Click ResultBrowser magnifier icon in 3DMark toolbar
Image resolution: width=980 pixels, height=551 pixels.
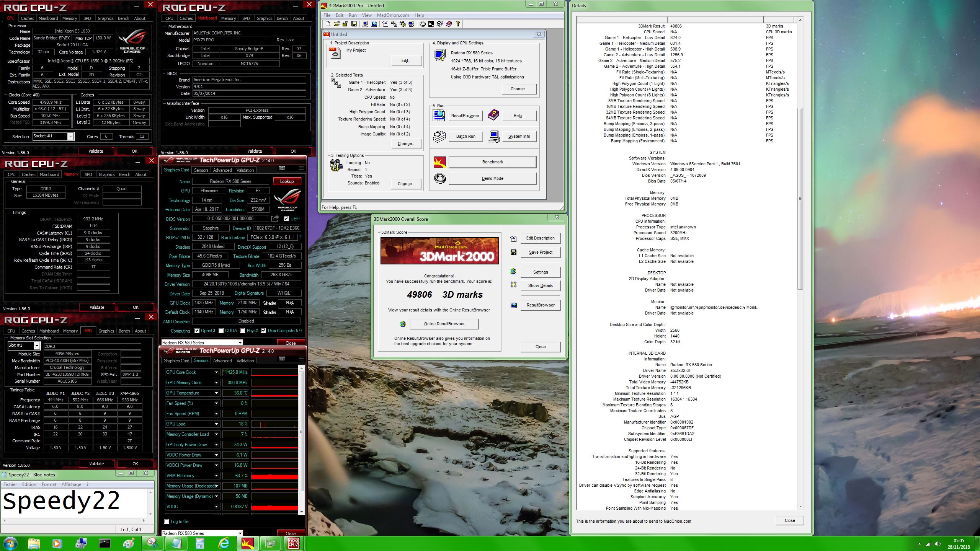[x=374, y=24]
